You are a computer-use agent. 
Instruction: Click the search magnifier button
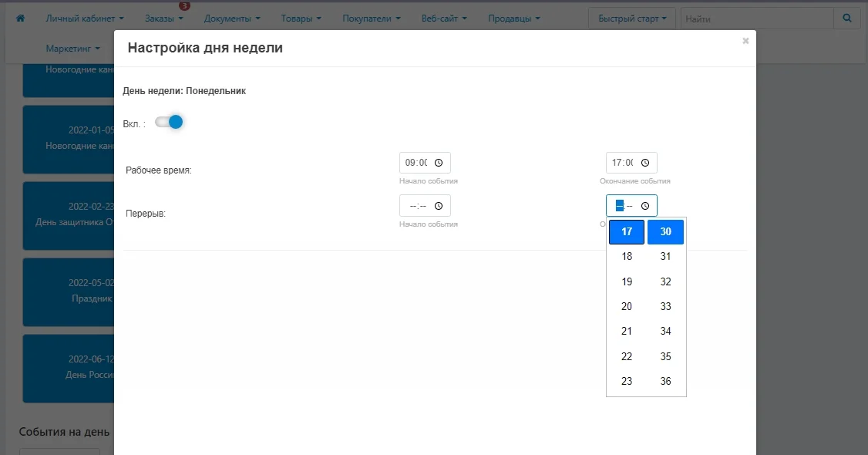click(x=847, y=19)
